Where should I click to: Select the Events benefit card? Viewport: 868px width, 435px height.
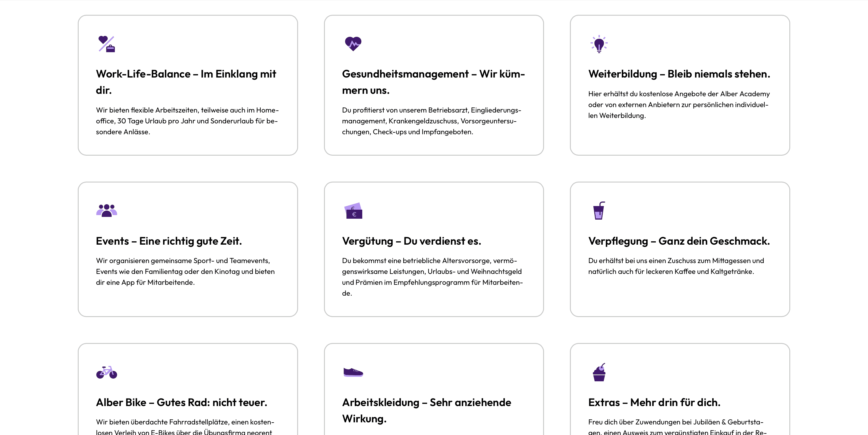pyautogui.click(x=188, y=249)
